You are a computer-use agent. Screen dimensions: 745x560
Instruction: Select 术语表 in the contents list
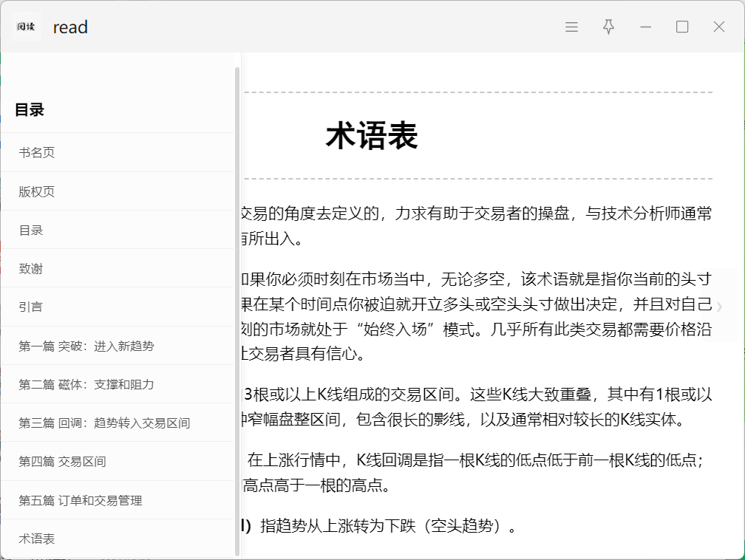(37, 539)
